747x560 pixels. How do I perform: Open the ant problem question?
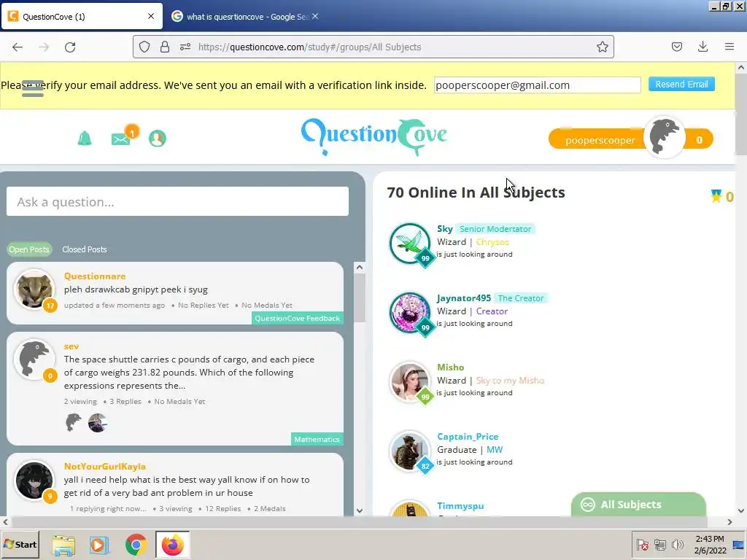(187, 486)
